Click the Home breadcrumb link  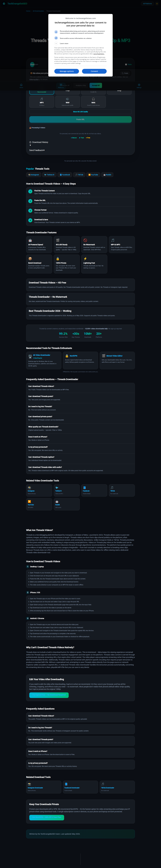click(x=28, y=11)
